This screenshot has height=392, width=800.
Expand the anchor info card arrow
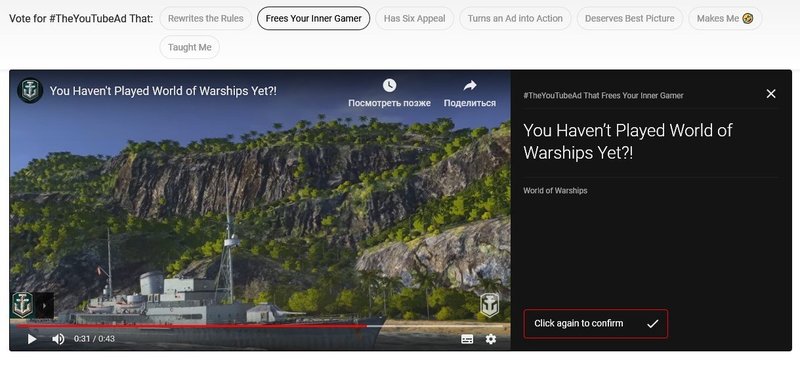click(x=44, y=306)
